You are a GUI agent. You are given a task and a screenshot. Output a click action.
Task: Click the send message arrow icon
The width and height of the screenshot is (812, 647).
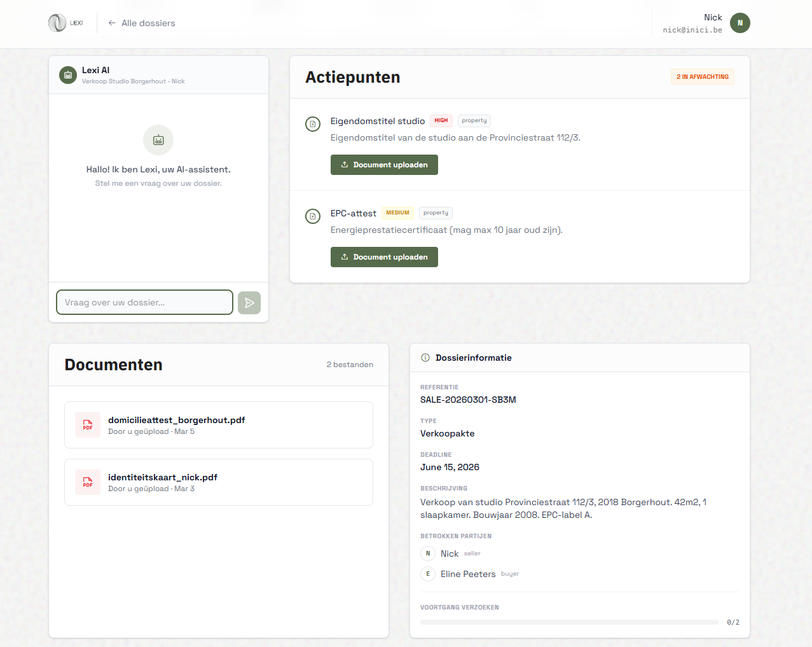coord(249,303)
